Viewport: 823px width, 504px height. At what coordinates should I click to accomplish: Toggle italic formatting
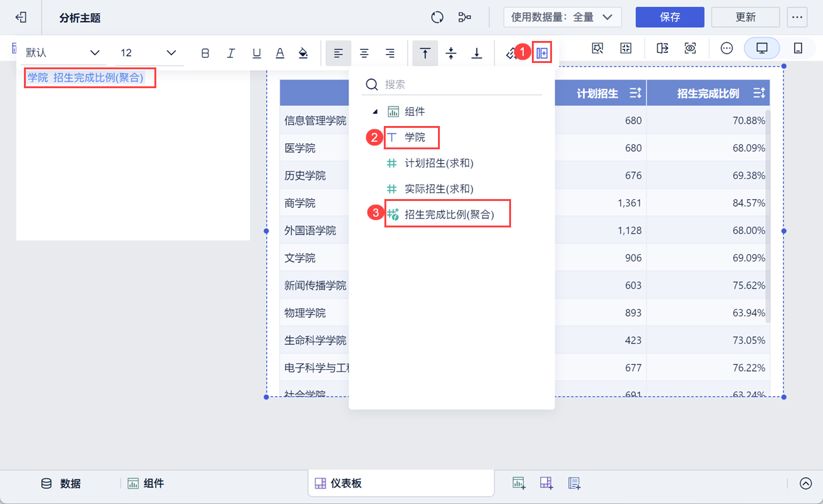(231, 54)
